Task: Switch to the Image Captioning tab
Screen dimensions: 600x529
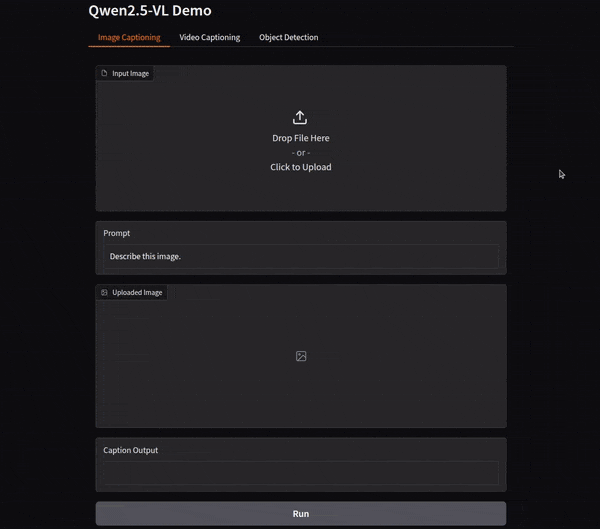Action: coord(129,38)
